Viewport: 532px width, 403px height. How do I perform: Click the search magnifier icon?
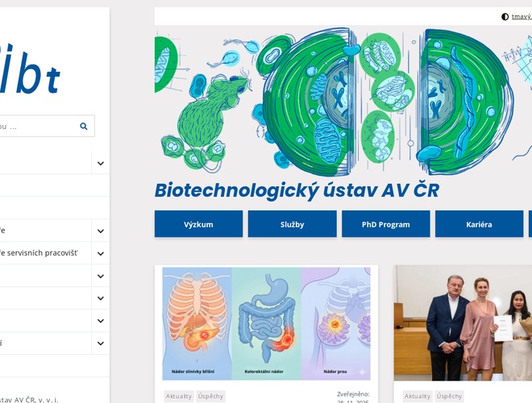click(x=84, y=127)
